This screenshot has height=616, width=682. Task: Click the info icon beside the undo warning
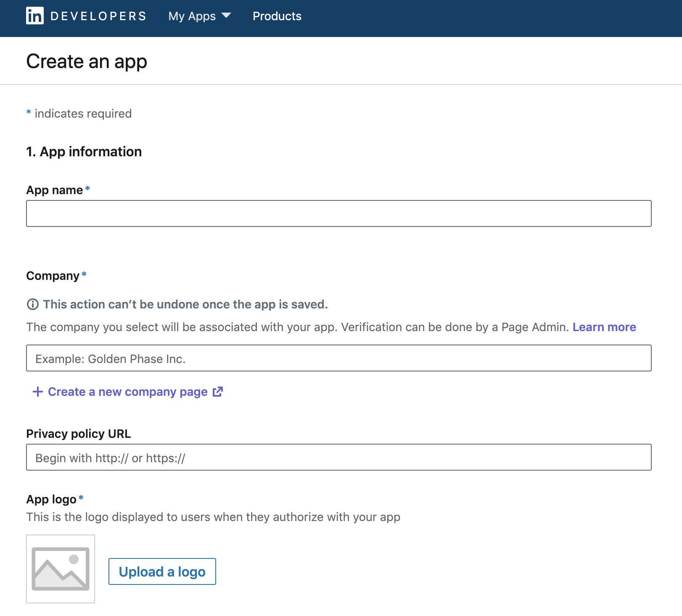(33, 304)
